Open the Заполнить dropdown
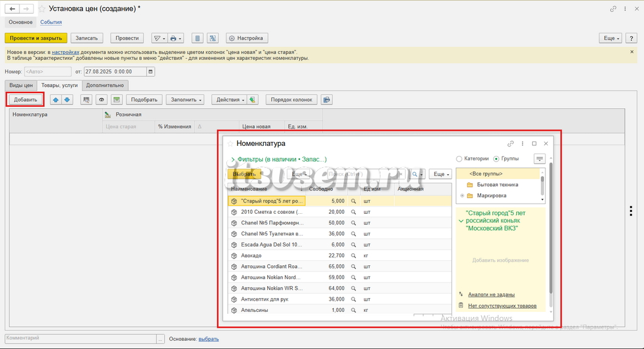Screen dimensions: 644x349 tap(186, 100)
